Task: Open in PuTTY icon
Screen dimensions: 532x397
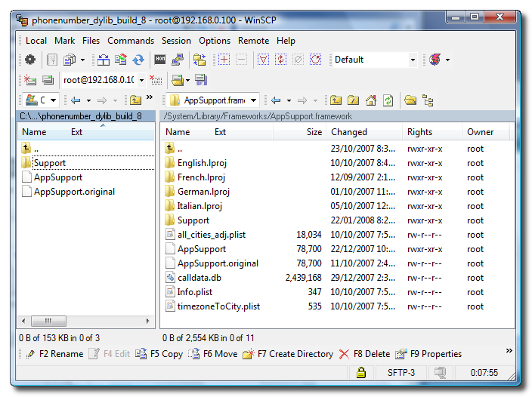Action: coord(178,60)
